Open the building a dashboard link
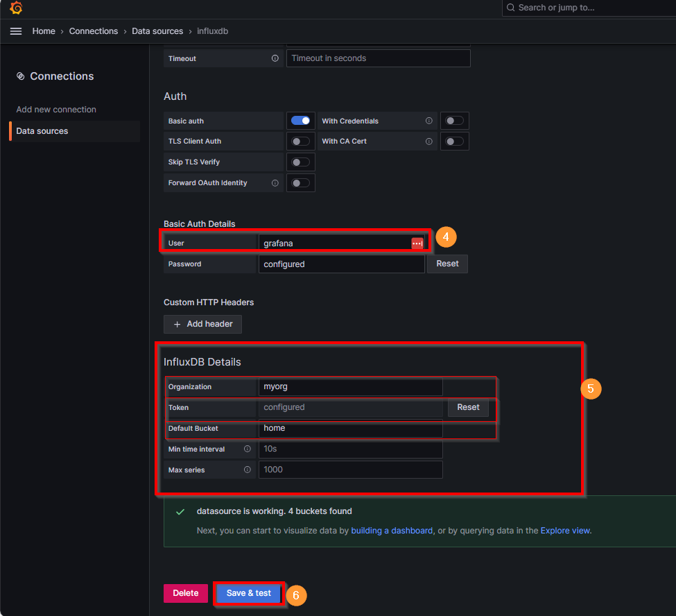Image resolution: width=676 pixels, height=616 pixels. tap(392, 531)
